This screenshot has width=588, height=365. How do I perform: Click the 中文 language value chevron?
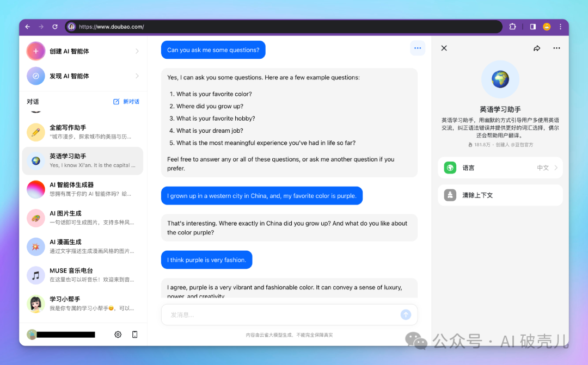[556, 168]
